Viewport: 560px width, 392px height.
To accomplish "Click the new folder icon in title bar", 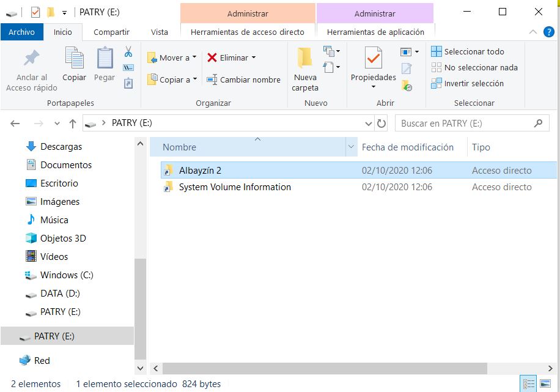I will point(51,12).
